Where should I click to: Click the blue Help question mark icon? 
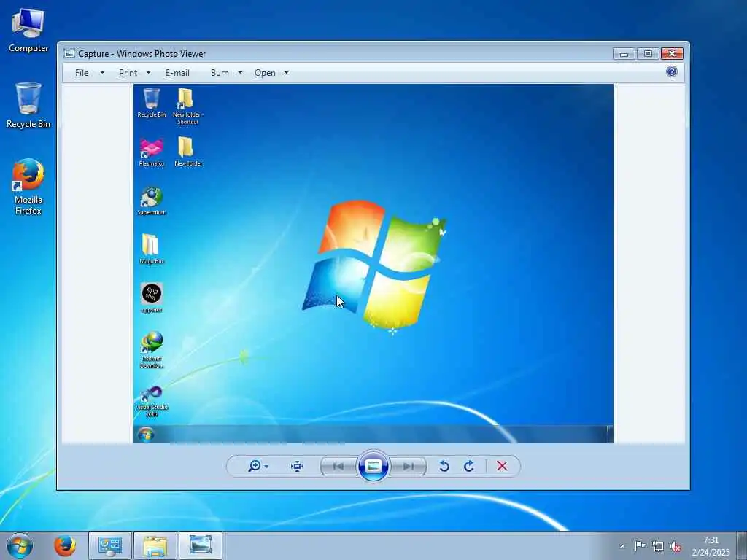pos(672,71)
